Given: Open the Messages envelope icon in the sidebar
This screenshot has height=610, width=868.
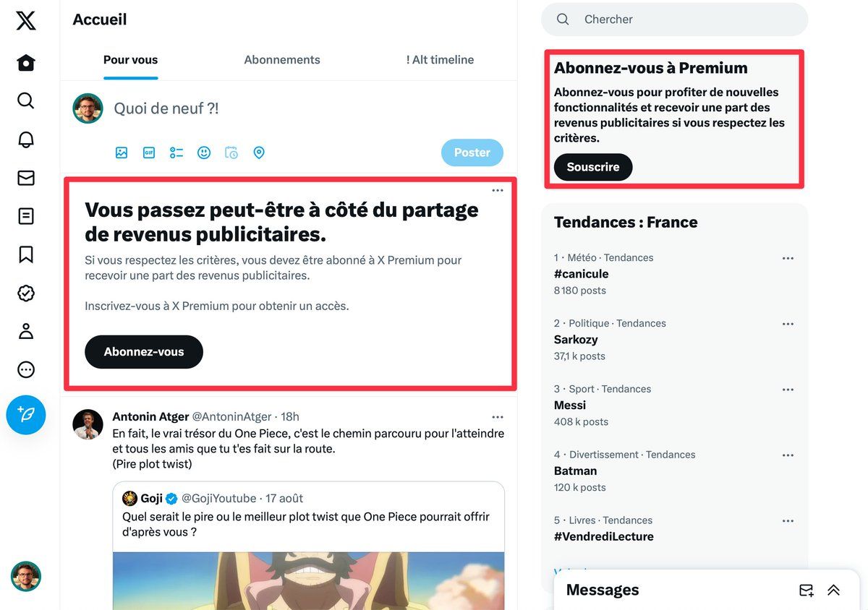Looking at the screenshot, I should [x=26, y=178].
